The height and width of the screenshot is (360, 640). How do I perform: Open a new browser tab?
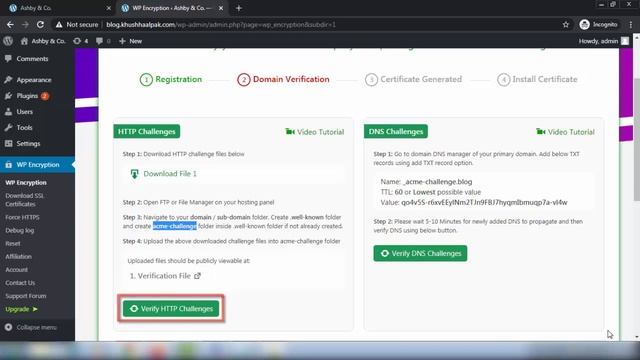point(239,8)
